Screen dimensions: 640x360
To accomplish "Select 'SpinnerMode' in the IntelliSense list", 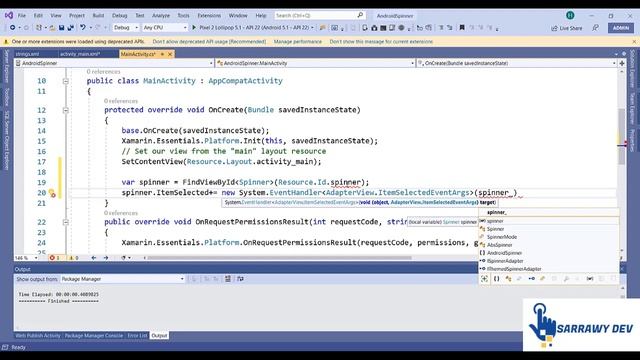I will point(549,237).
